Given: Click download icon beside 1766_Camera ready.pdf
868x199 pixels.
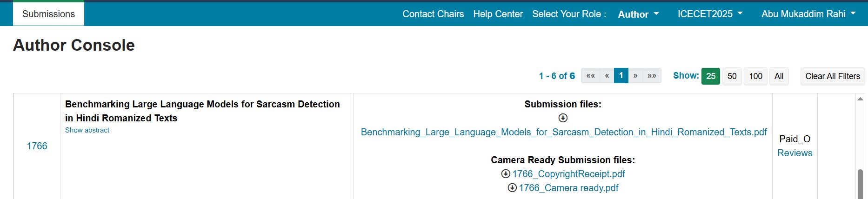Looking at the screenshot, I should [512, 188].
